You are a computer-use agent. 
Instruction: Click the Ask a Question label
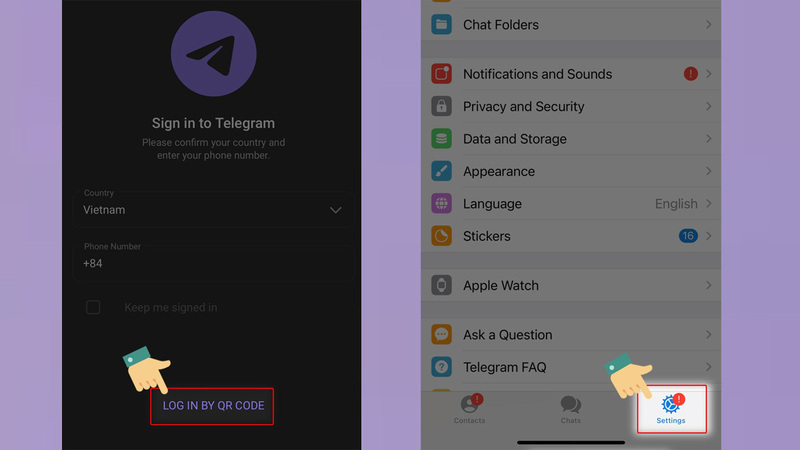pos(508,335)
